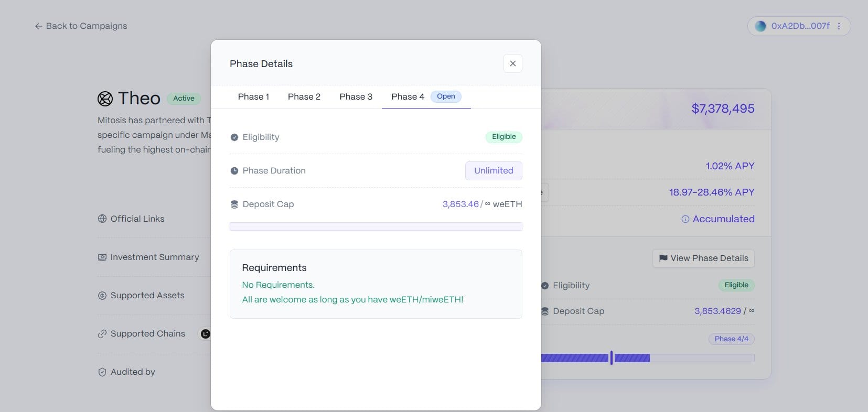Image resolution: width=868 pixels, height=412 pixels.
Task: Switch to the Phase 3 tab
Action: [x=356, y=96]
